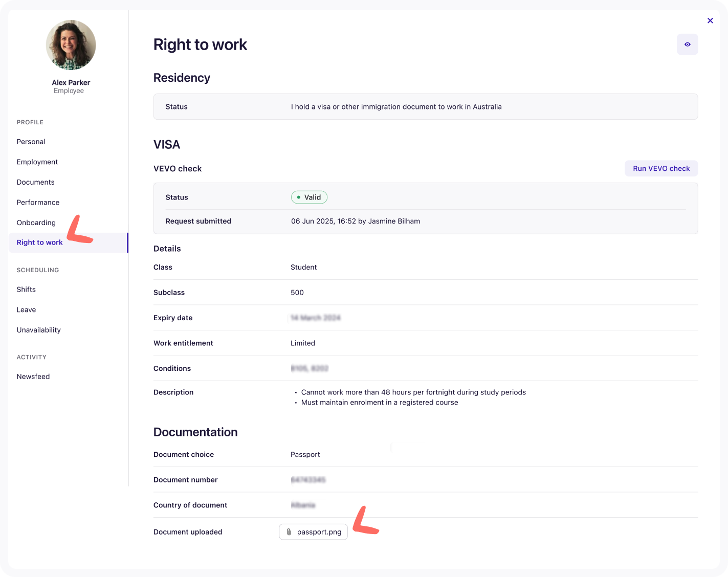Open the Personal profile section
The height and width of the screenshot is (577, 728).
(x=31, y=142)
